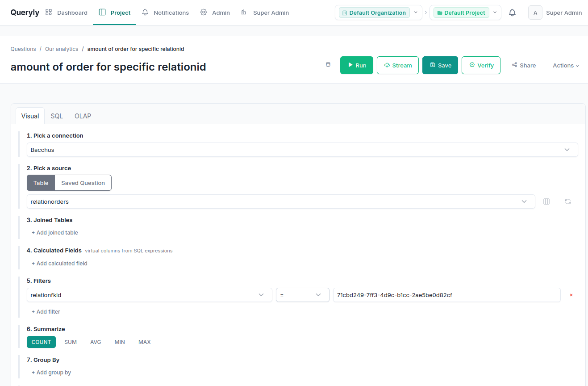This screenshot has width=588, height=386.
Task: Click the Admin gear icon
Action: point(204,13)
